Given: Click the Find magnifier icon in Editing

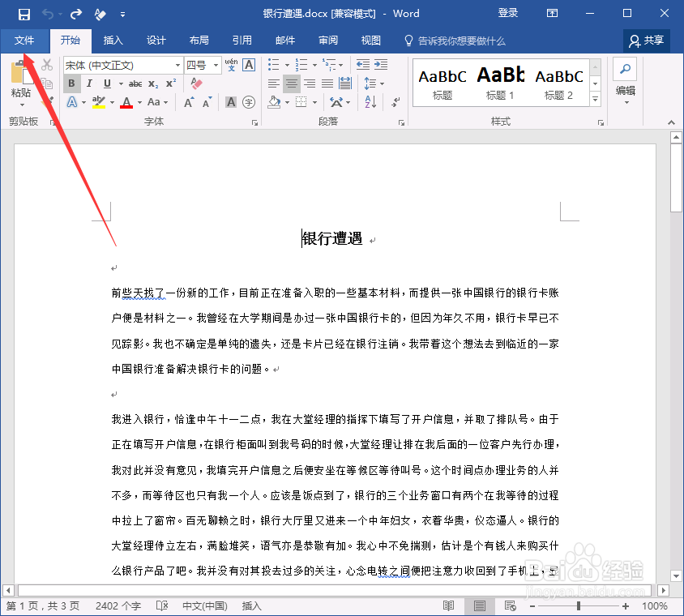Looking at the screenshot, I should coord(625,69).
